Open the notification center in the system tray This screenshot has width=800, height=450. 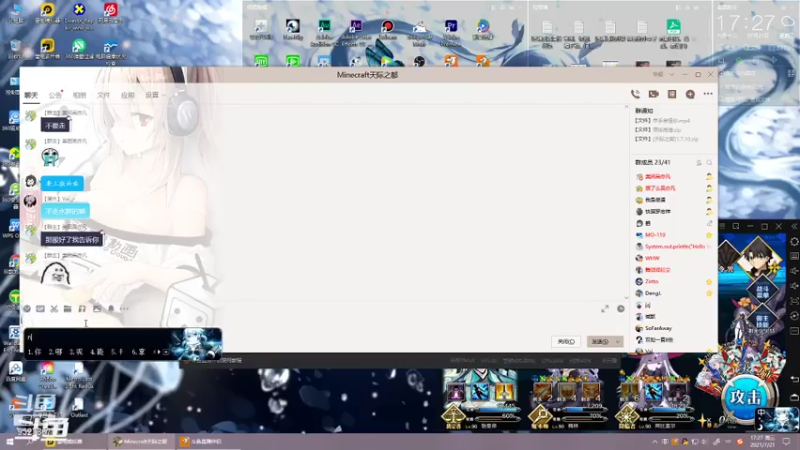[x=787, y=442]
